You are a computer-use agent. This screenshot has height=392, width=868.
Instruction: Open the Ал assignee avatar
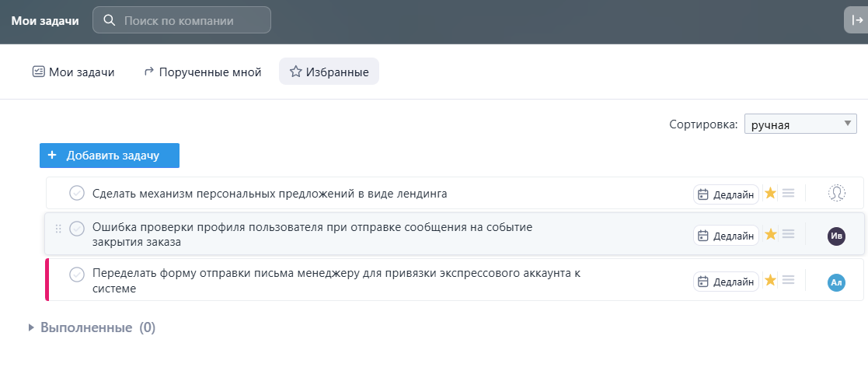pyautogui.click(x=836, y=283)
